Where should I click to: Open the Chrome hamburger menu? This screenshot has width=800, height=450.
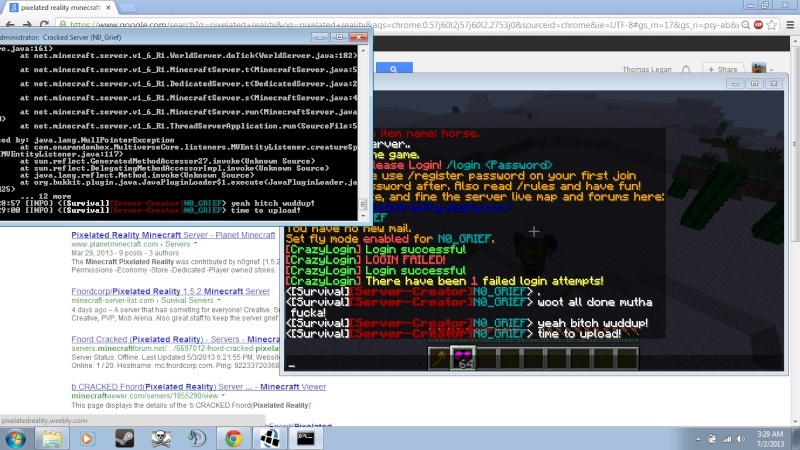point(790,24)
